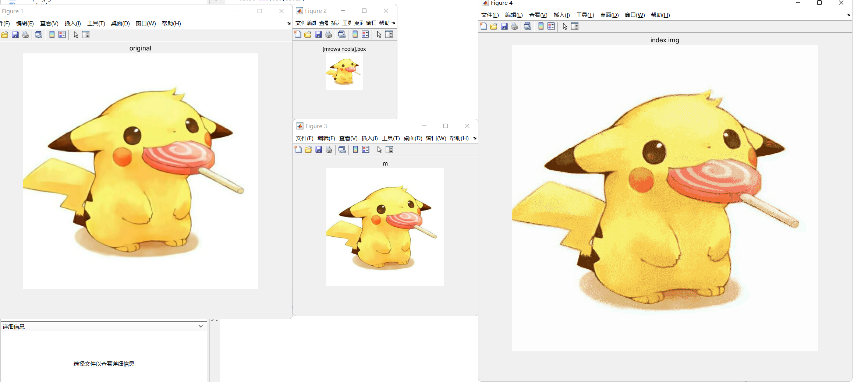Activate Edit Plot arrow in Figure 4
The height and width of the screenshot is (382, 868).
pos(565,26)
